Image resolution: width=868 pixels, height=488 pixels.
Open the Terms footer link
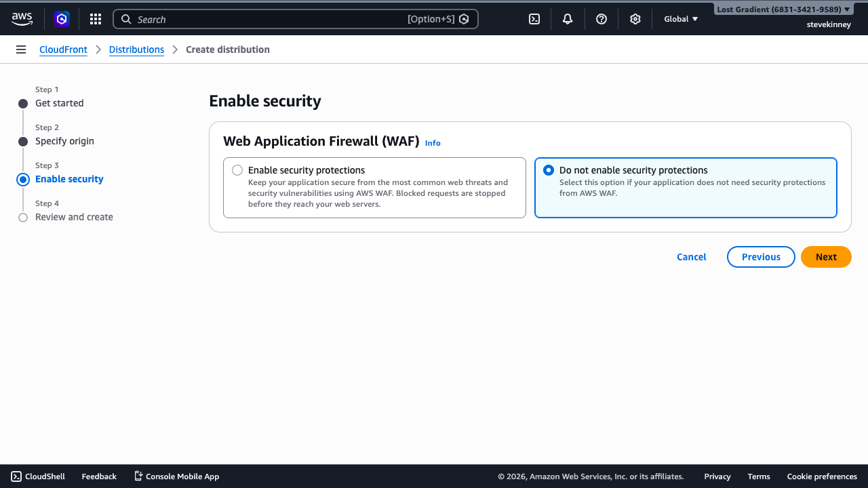(759, 476)
